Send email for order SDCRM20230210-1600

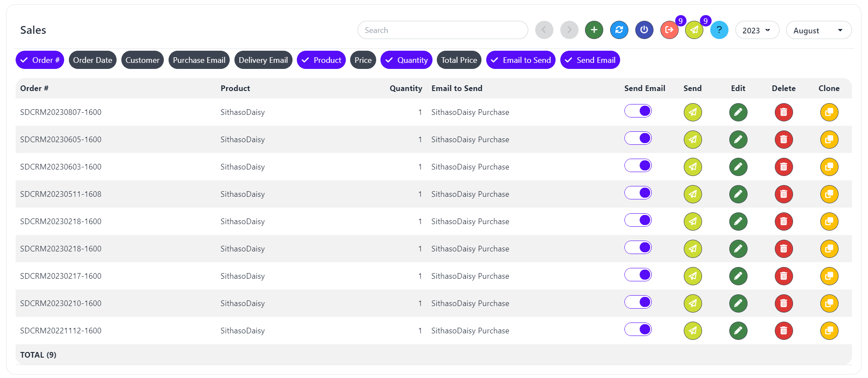(693, 303)
